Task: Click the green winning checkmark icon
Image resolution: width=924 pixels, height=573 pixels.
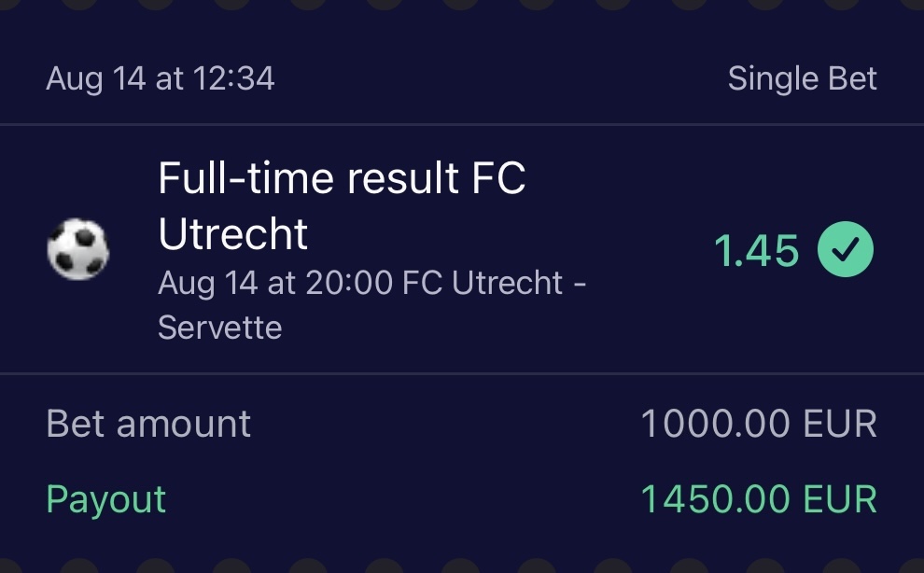Action: [x=846, y=250]
